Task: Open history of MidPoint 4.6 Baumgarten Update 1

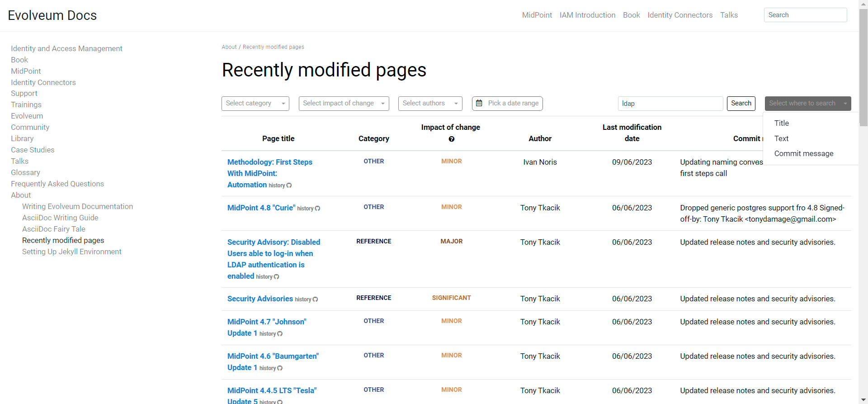Action: pyautogui.click(x=271, y=368)
